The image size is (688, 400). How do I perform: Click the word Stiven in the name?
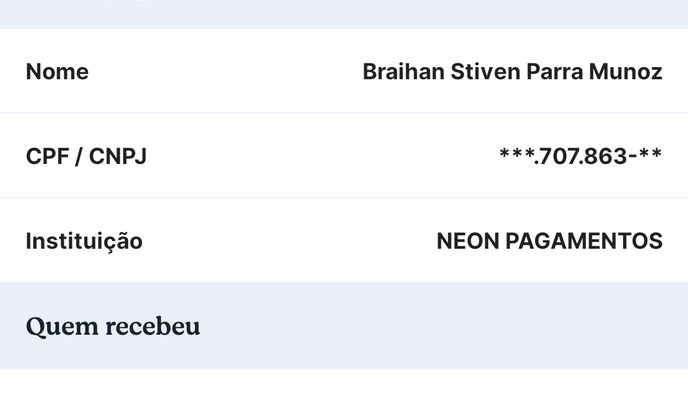click(480, 72)
